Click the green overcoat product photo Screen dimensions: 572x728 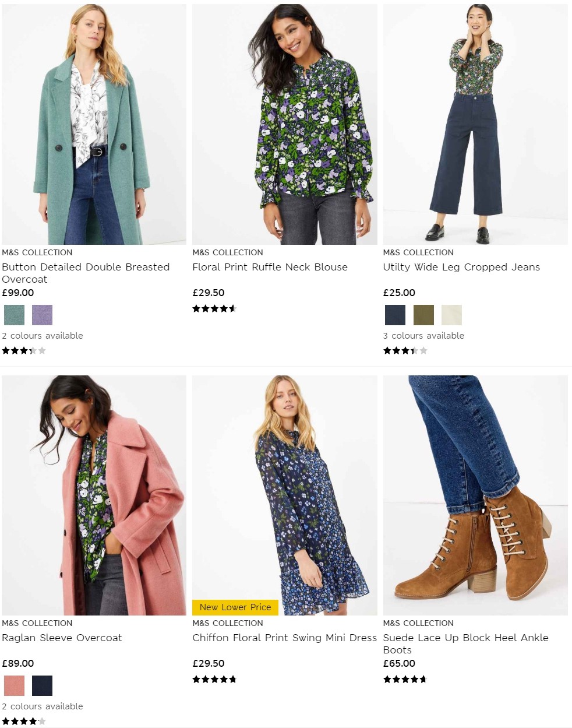94,122
